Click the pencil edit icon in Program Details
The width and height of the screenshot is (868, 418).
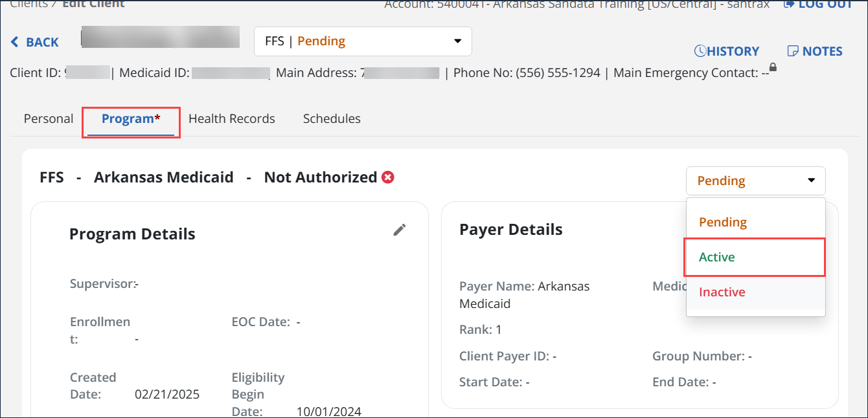[x=400, y=230]
